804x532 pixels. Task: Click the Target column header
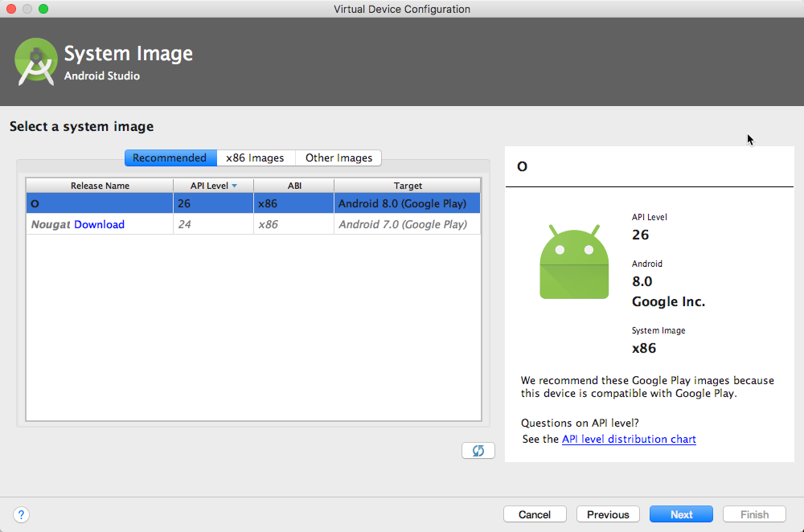(x=408, y=186)
